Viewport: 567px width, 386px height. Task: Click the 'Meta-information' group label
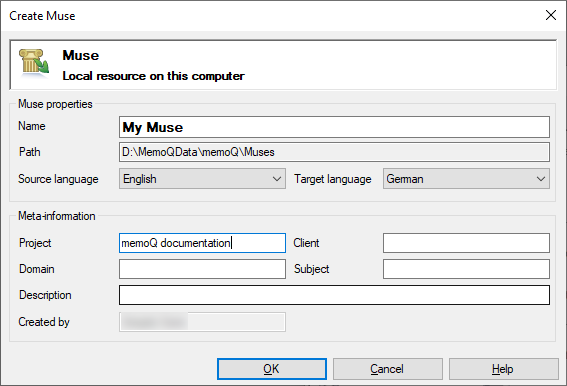57,216
